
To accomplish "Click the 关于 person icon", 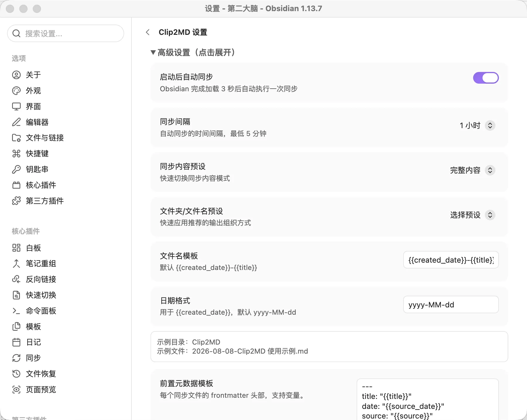I will click(x=16, y=75).
